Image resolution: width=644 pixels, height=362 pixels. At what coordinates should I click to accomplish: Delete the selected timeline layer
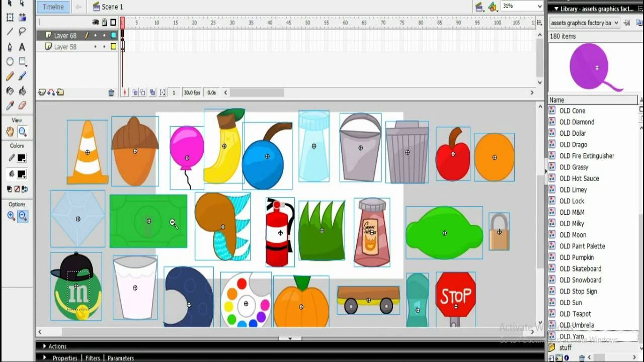(111, 93)
